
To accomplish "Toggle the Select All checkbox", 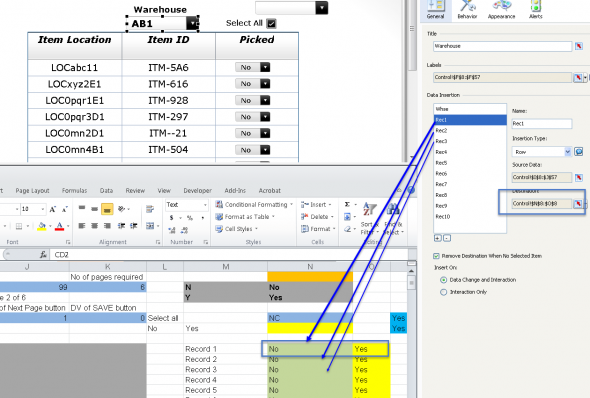I will [x=271, y=23].
